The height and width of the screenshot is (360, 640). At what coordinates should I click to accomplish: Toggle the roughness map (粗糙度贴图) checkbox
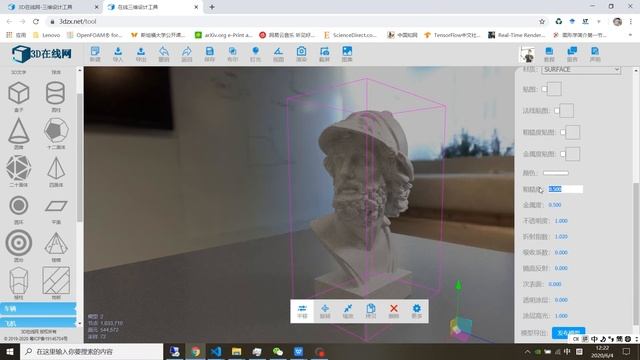[x=563, y=132]
